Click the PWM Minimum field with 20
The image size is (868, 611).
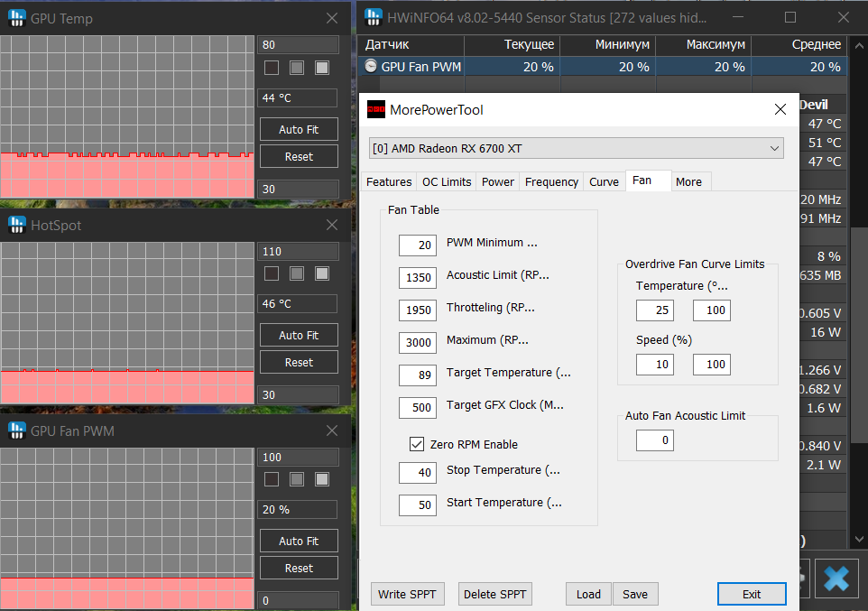(418, 245)
